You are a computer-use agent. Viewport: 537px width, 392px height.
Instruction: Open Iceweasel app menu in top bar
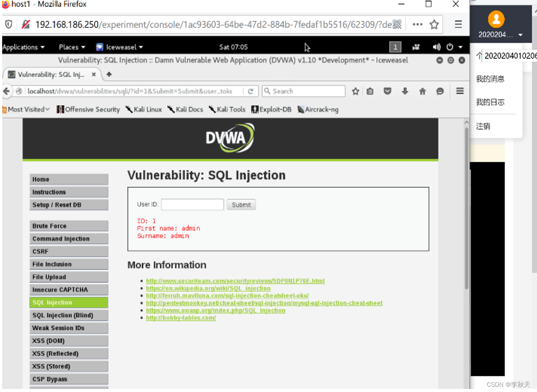click(119, 47)
